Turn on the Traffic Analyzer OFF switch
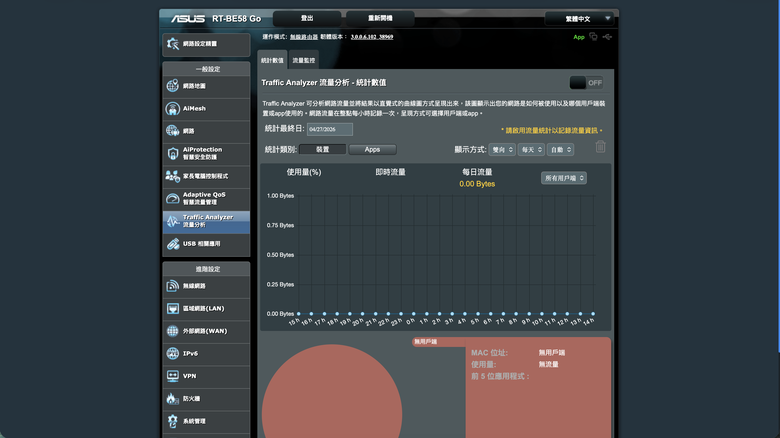This screenshot has height=438, width=780. [x=586, y=83]
